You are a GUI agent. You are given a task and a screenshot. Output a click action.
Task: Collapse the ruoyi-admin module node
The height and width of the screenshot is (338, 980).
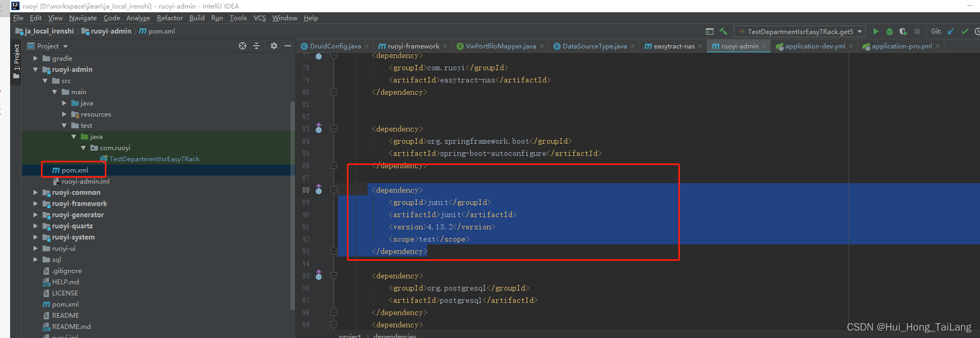coord(36,69)
